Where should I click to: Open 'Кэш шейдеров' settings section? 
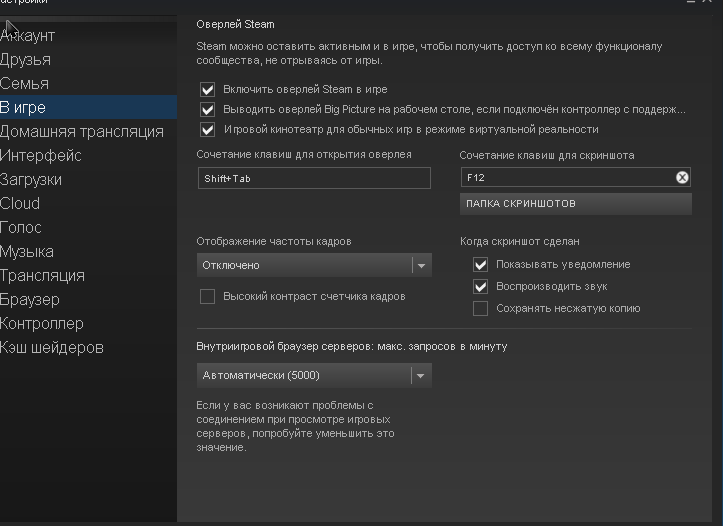pyautogui.click(x=52, y=348)
